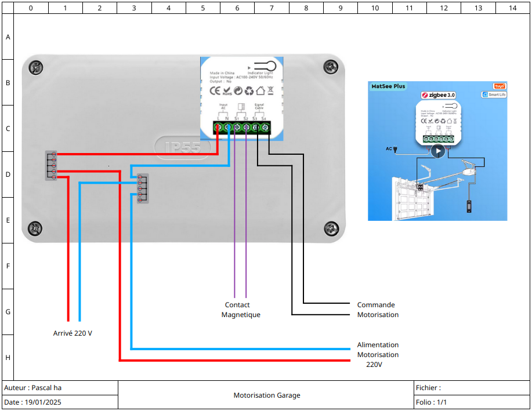Click the Smart Life badge
Viewport: 532px width, 411px height.
click(x=494, y=94)
